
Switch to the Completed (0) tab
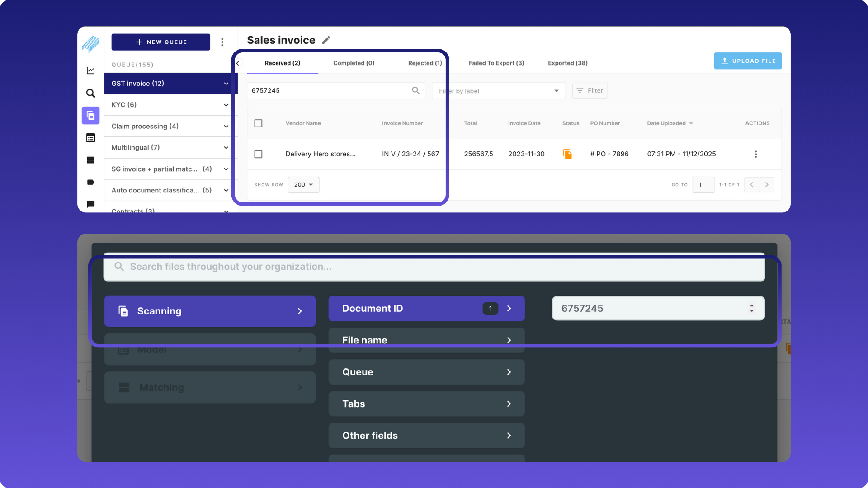click(x=354, y=63)
